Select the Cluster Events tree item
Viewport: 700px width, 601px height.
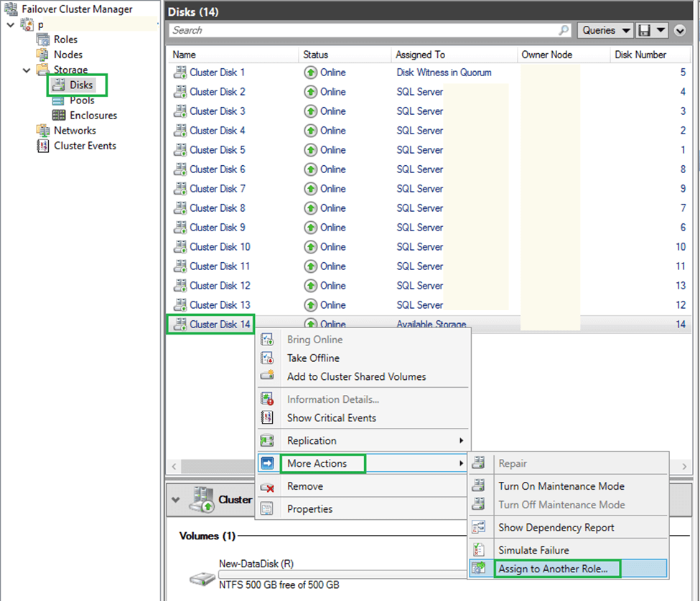(x=85, y=146)
